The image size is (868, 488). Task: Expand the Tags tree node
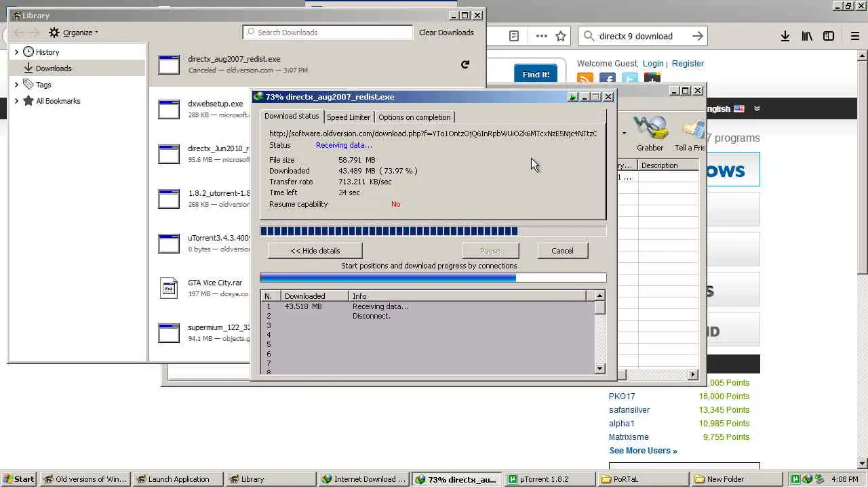click(x=16, y=84)
